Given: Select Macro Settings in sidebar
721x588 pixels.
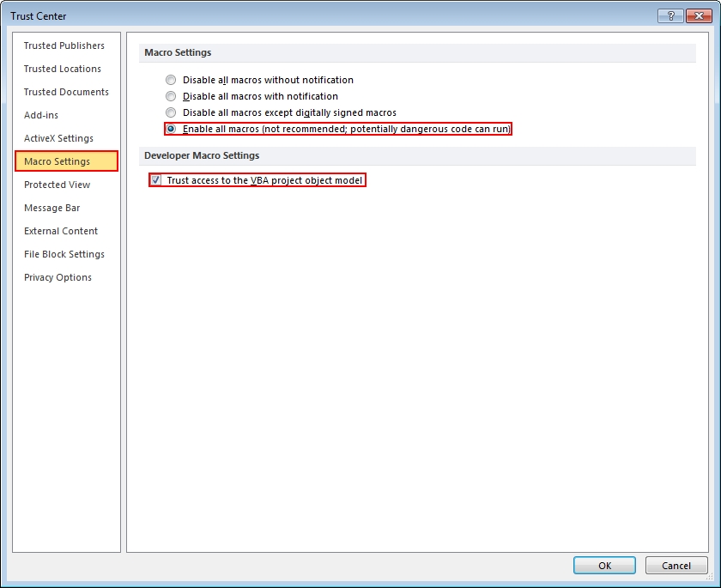Looking at the screenshot, I should (x=58, y=161).
